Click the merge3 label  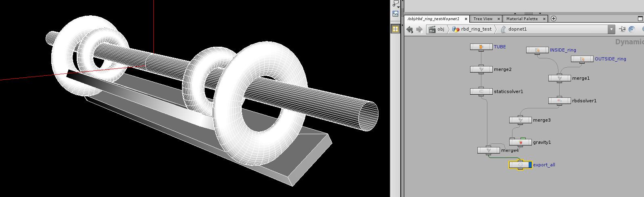pyautogui.click(x=542, y=120)
